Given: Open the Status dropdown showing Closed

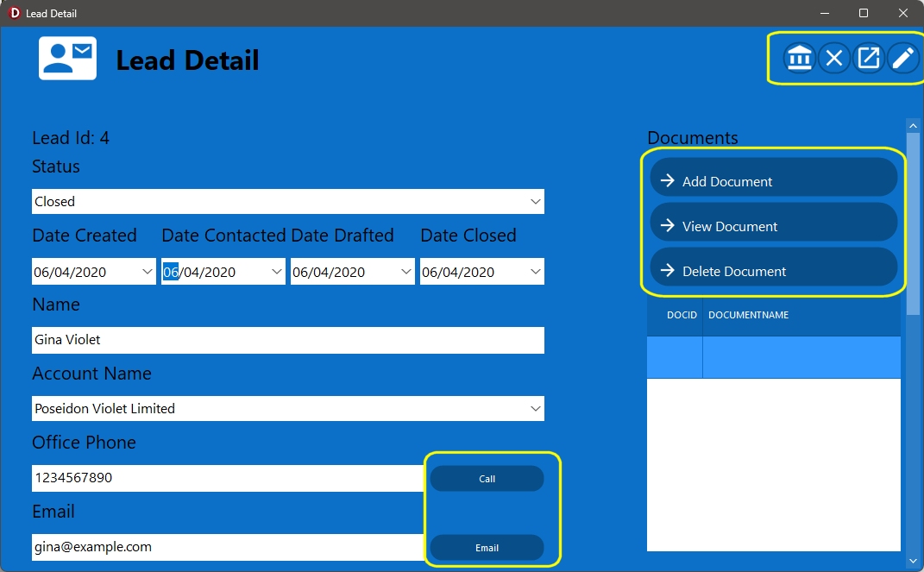Looking at the screenshot, I should coord(535,201).
